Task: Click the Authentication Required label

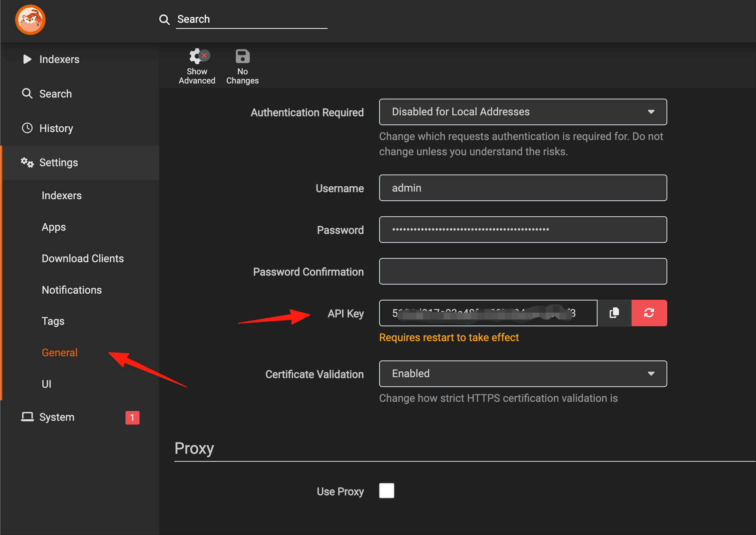Action: pyautogui.click(x=307, y=113)
